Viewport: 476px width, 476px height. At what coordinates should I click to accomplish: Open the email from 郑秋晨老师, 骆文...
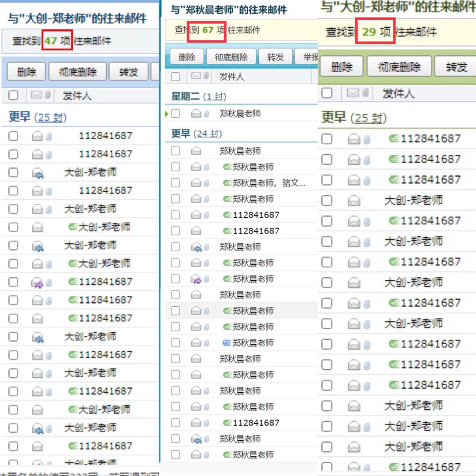tap(268, 183)
